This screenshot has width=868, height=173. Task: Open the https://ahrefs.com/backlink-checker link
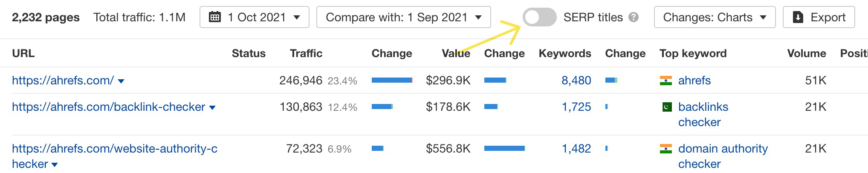click(108, 107)
